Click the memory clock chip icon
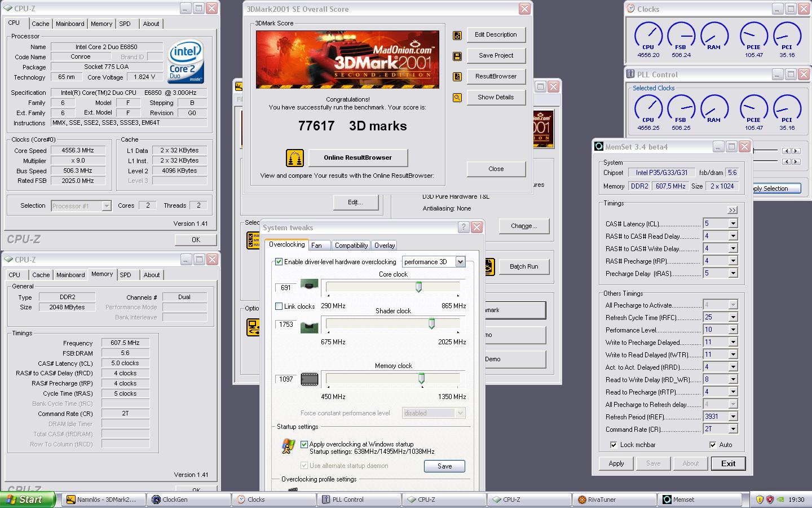Viewport: 812px width, 508px height. click(309, 379)
